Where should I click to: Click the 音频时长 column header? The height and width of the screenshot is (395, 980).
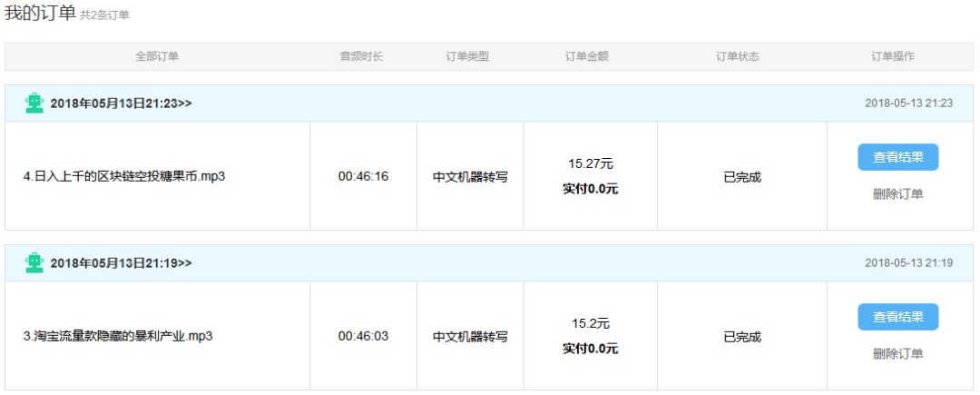(361, 56)
